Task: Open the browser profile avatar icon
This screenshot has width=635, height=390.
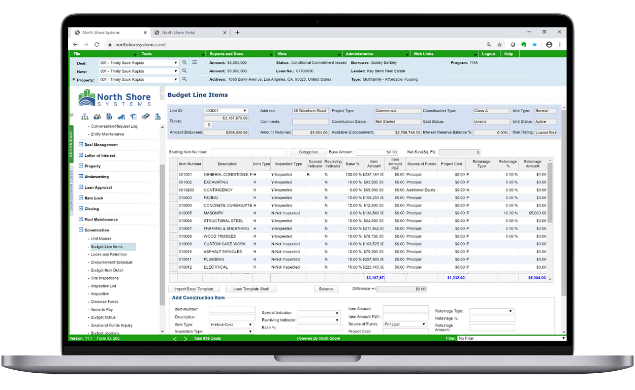Action: click(549, 45)
